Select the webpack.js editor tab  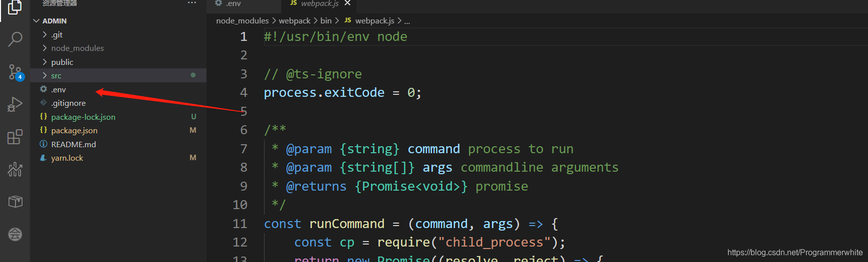tap(319, 3)
